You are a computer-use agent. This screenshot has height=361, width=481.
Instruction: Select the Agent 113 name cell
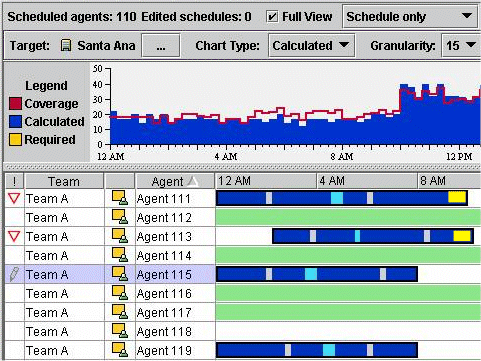175,237
